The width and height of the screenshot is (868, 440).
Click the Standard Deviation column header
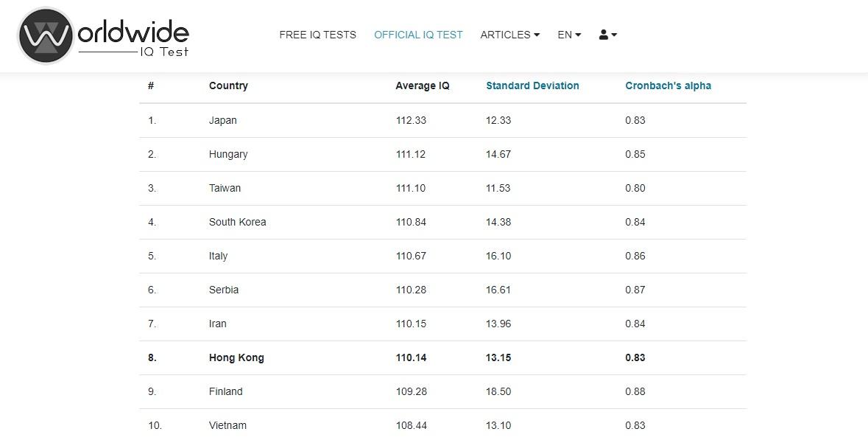click(532, 85)
